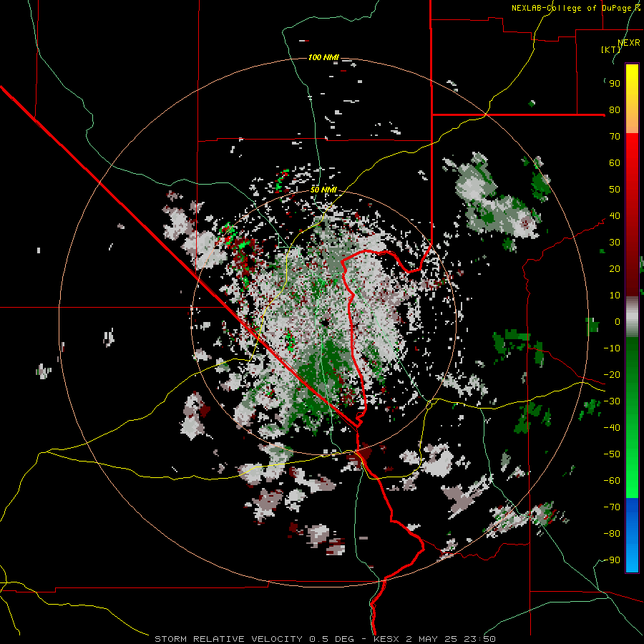Click the yellow top segment of the color bar
The width and height of the screenshot is (644, 644).
pos(632,99)
